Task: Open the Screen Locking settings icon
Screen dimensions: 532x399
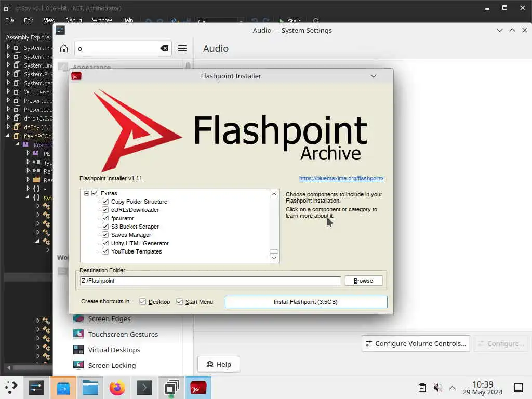Action: (x=78, y=365)
